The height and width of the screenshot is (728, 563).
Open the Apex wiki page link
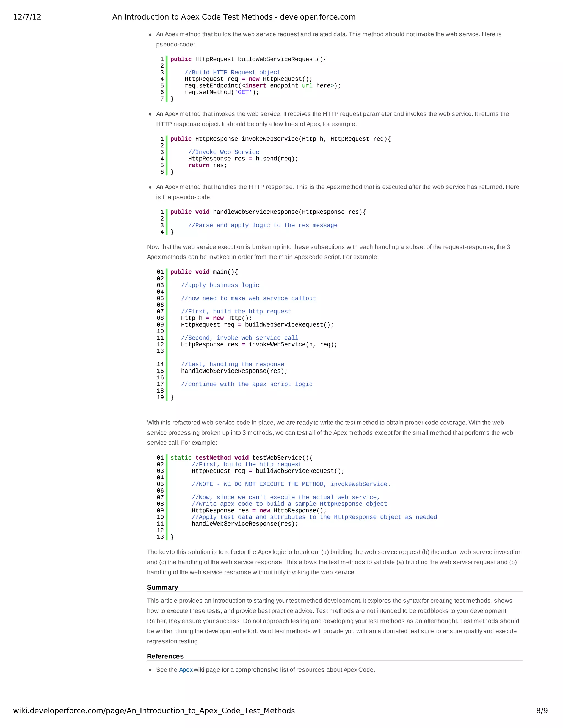pos(186,670)
